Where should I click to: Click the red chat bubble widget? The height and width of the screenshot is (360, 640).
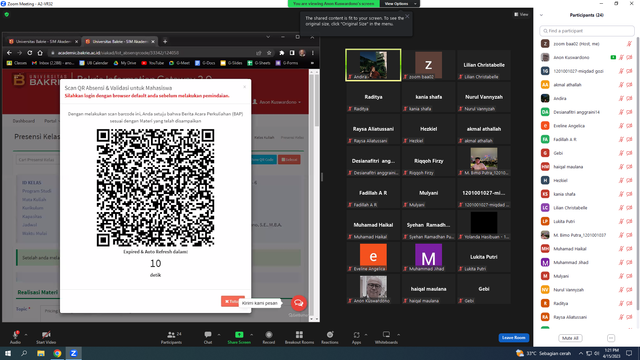click(x=299, y=303)
